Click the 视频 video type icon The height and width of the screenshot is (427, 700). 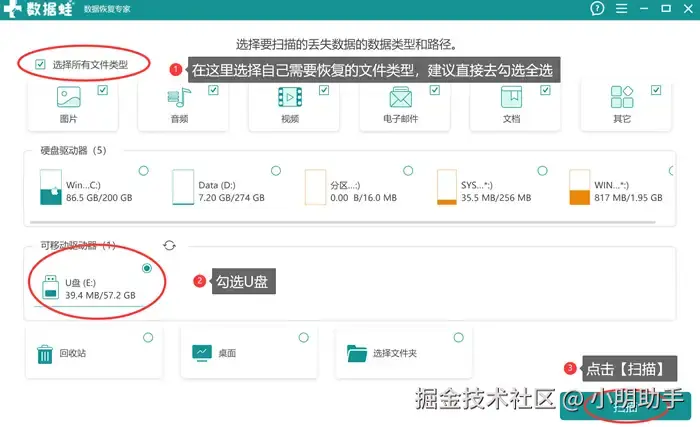click(x=290, y=97)
